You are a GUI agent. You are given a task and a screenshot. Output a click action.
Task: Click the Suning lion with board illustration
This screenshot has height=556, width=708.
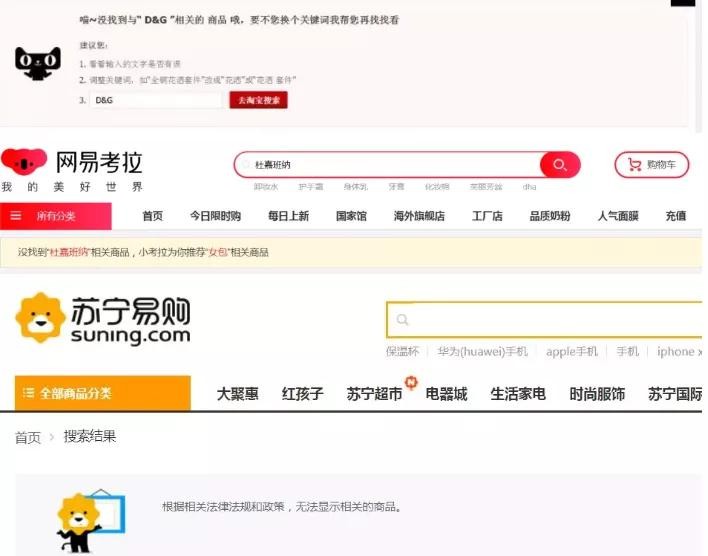90,522
